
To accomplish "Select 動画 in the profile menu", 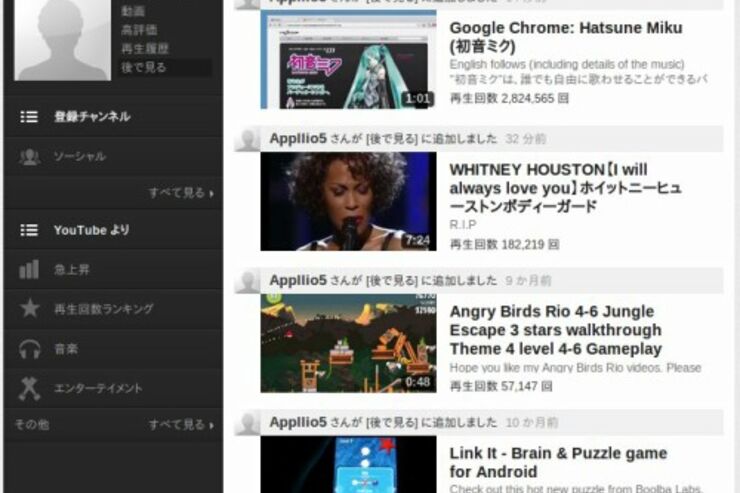I will pos(133,11).
